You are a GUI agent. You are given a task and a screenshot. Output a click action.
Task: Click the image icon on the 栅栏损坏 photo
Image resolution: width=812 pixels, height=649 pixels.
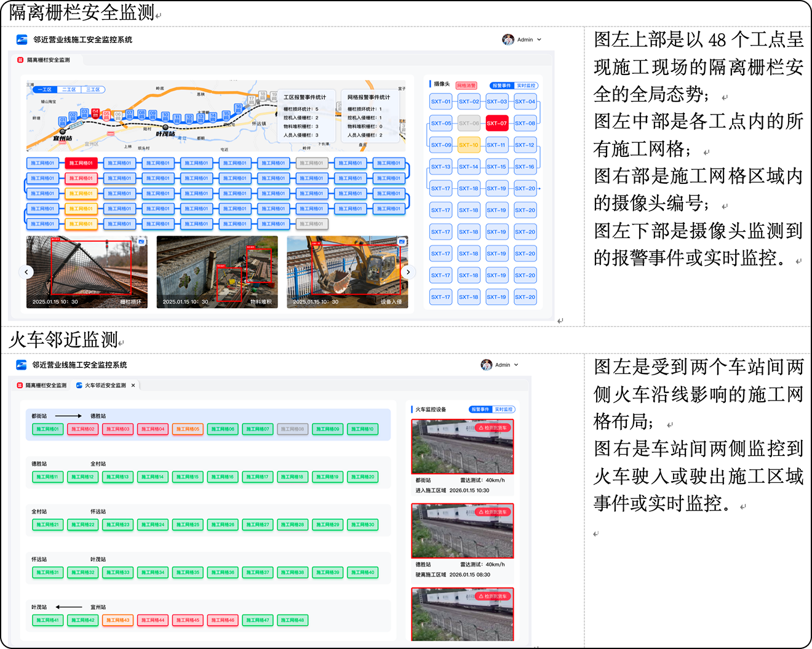[141, 242]
